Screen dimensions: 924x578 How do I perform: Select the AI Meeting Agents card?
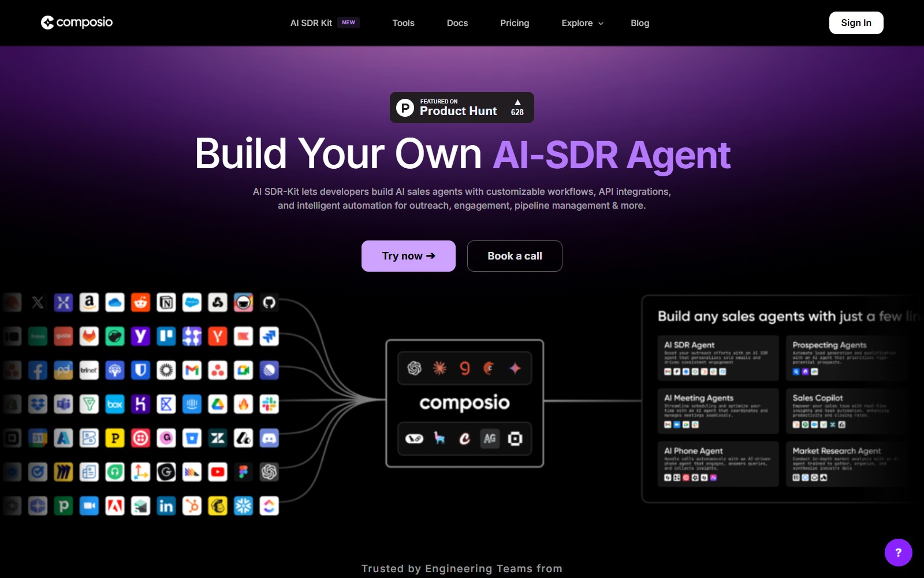(x=718, y=411)
